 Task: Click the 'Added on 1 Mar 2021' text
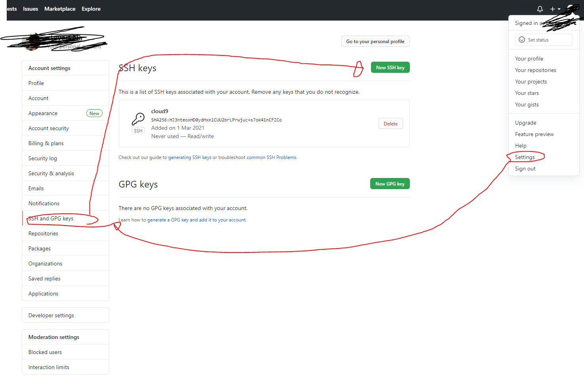[x=178, y=128]
